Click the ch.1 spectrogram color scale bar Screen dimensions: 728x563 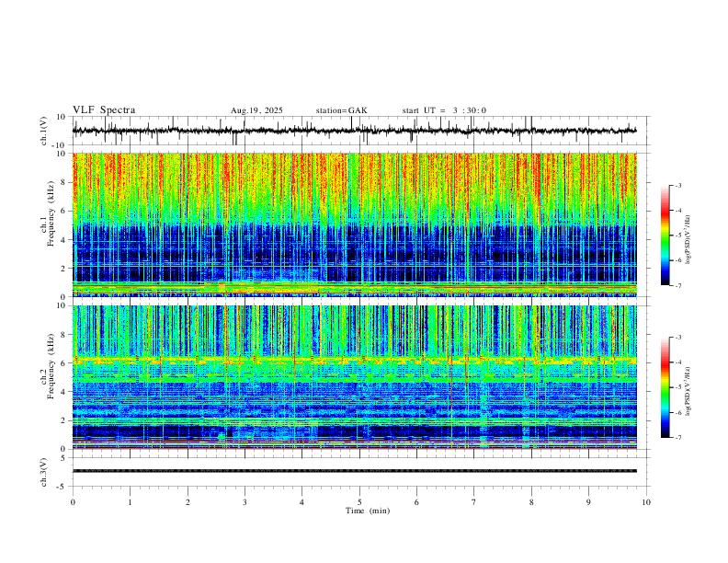point(665,236)
